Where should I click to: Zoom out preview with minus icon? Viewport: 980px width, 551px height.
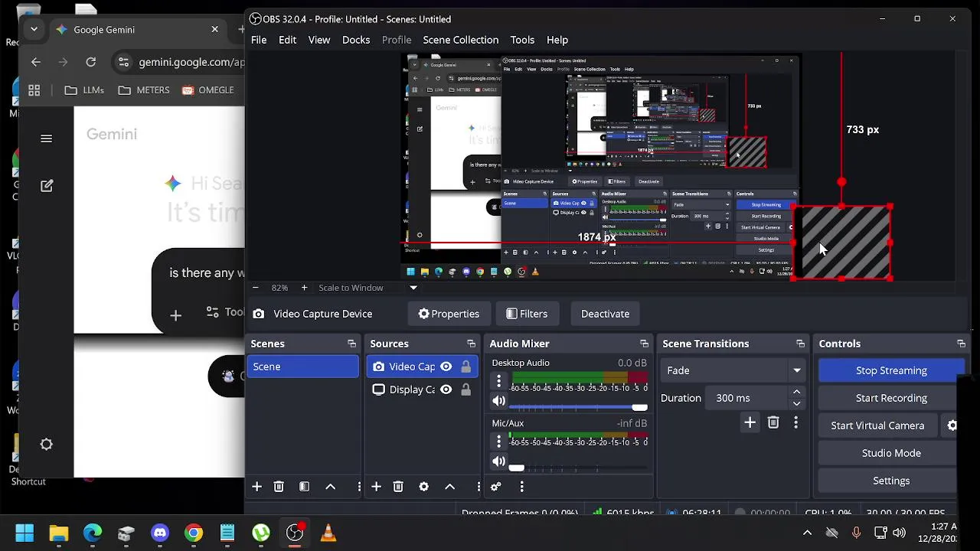click(x=255, y=288)
